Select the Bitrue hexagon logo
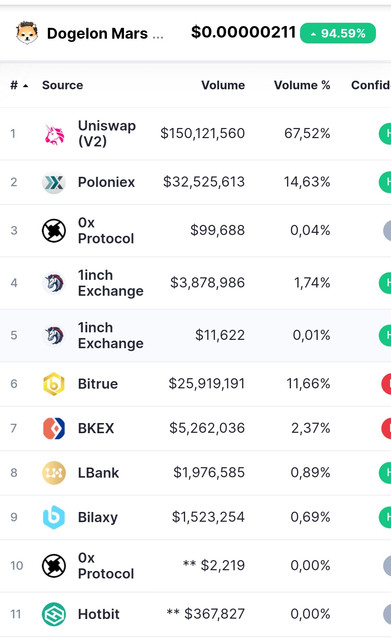Image resolution: width=391 pixels, height=640 pixels. (54, 384)
